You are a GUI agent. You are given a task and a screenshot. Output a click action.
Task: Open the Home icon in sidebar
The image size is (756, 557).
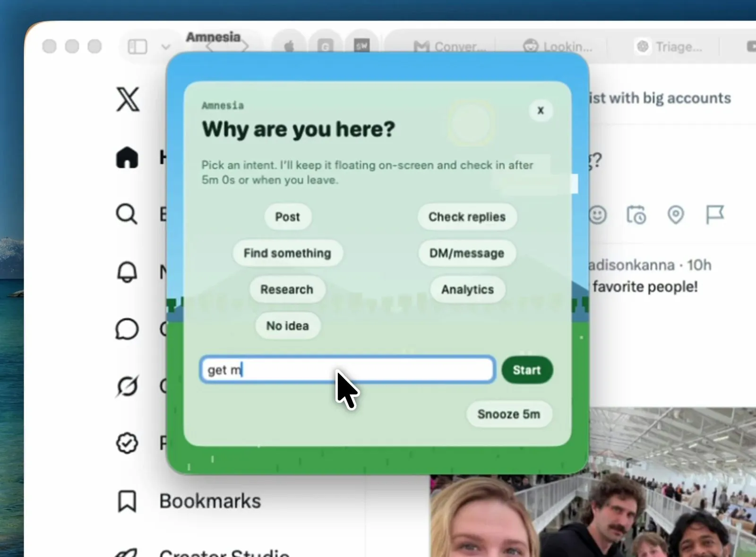127,157
